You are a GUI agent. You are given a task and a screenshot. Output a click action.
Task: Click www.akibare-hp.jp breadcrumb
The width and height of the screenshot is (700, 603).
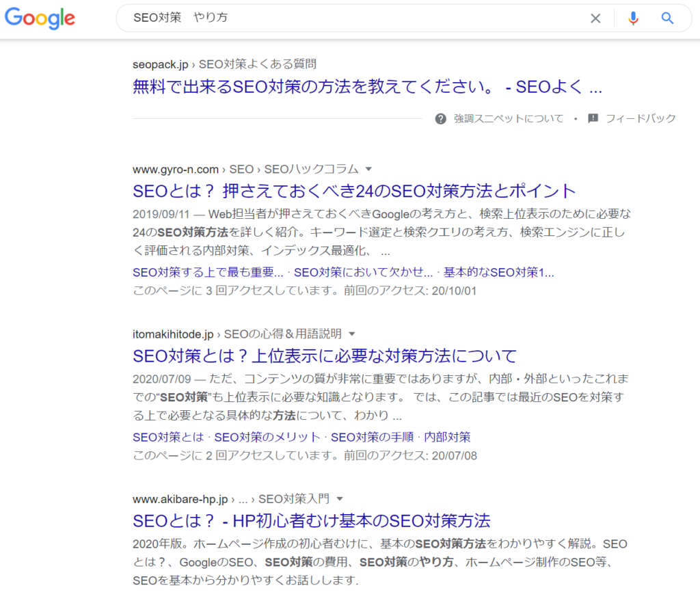point(180,499)
